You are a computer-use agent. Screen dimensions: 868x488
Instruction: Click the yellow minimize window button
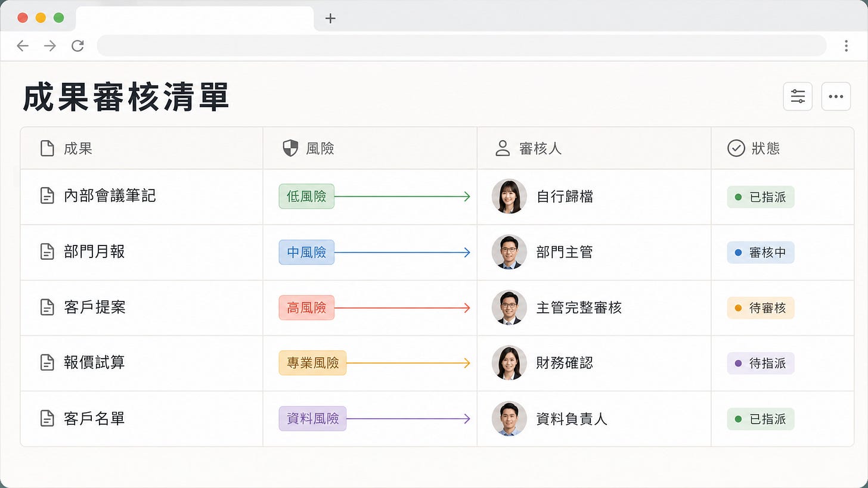click(41, 17)
